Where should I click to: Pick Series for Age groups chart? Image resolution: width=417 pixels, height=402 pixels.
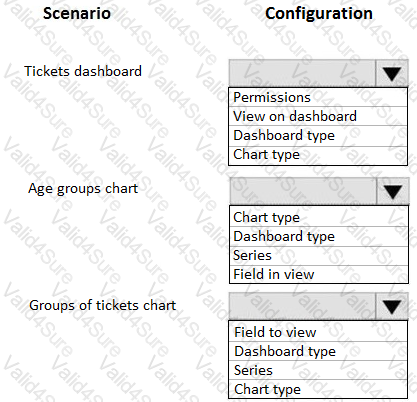[319, 256]
